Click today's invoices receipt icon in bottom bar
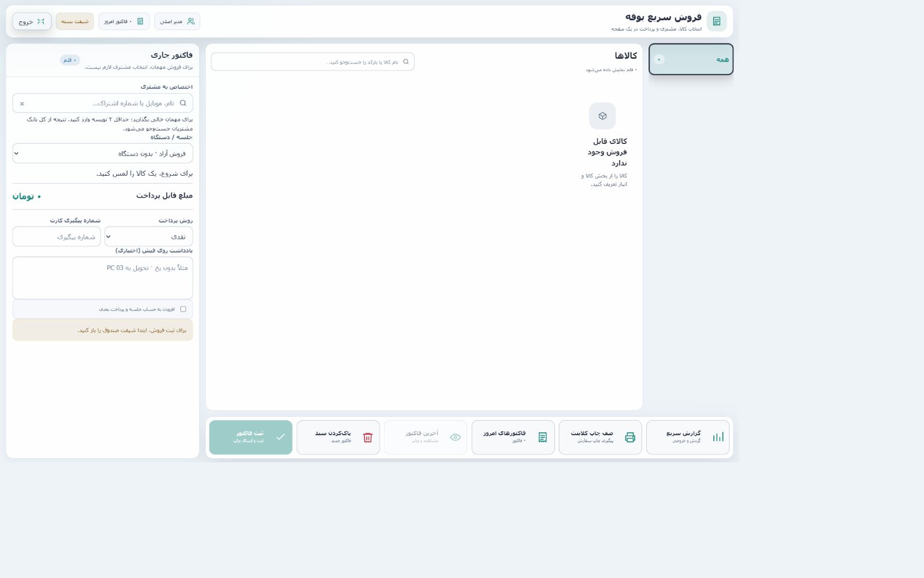 tap(542, 437)
